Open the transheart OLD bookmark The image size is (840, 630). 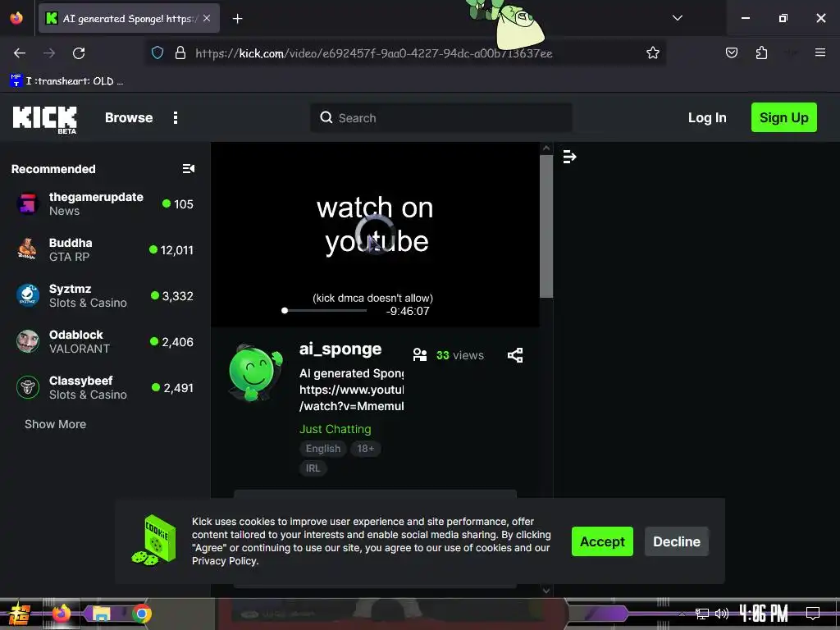pyautogui.click(x=66, y=81)
